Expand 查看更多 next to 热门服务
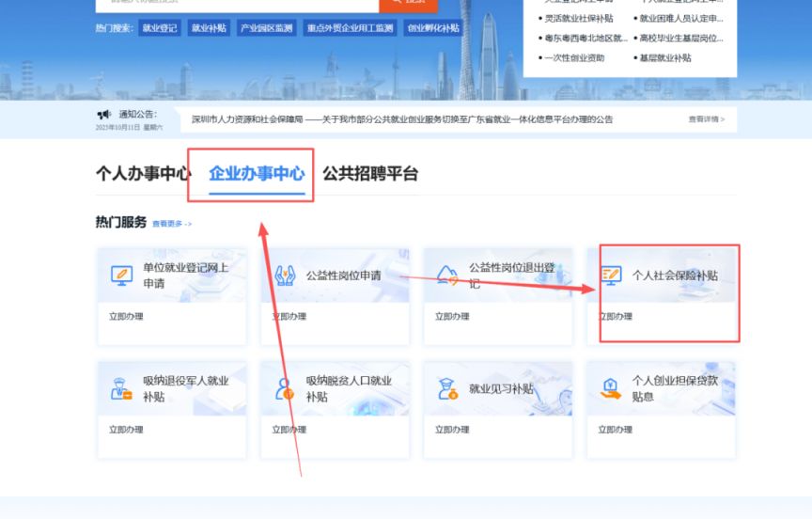The height and width of the screenshot is (519, 812). click(172, 224)
